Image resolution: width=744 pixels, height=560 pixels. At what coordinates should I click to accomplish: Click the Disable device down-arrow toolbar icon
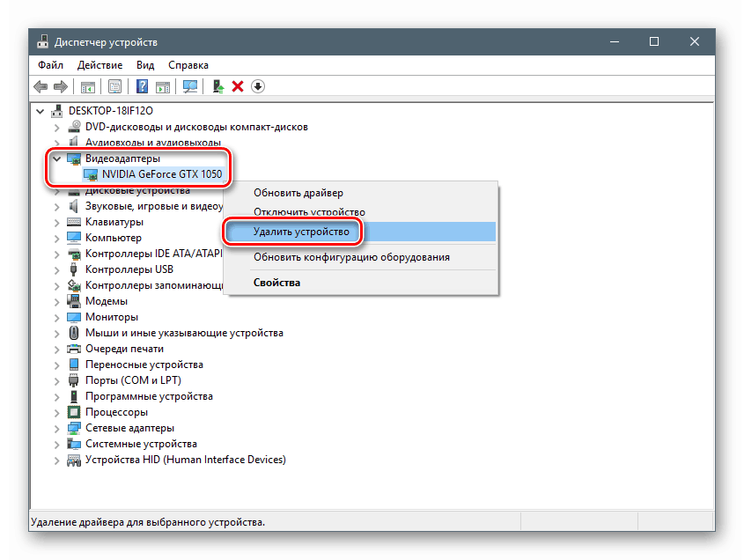(x=257, y=86)
